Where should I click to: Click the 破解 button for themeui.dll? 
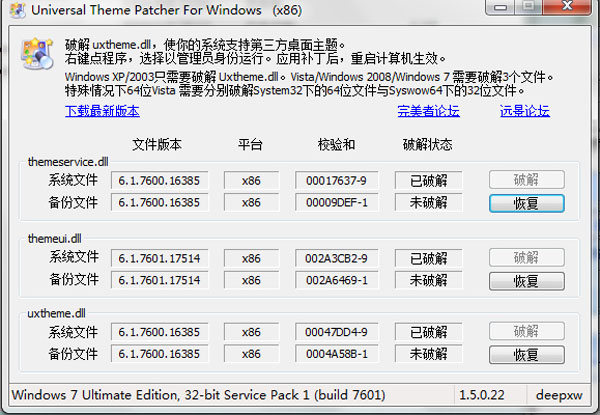[x=526, y=258]
